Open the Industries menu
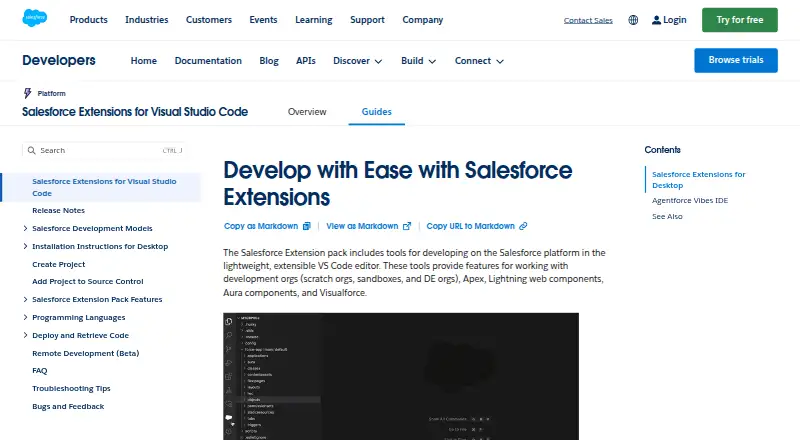The image size is (800, 440). [147, 20]
